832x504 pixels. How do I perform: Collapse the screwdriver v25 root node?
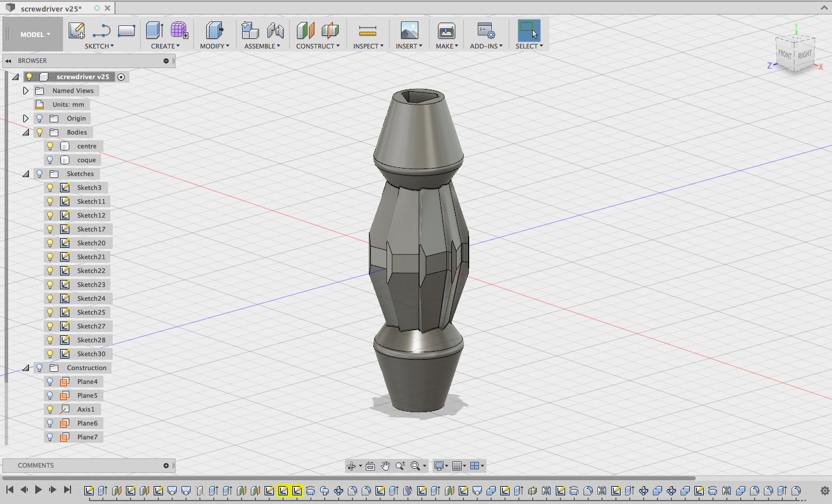point(15,77)
